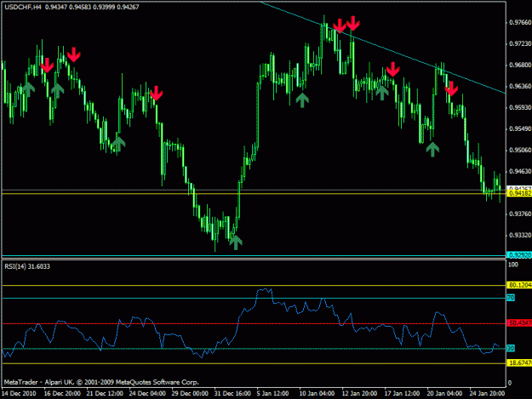Click the cyan RSI 30 level tag

[x=511, y=348]
